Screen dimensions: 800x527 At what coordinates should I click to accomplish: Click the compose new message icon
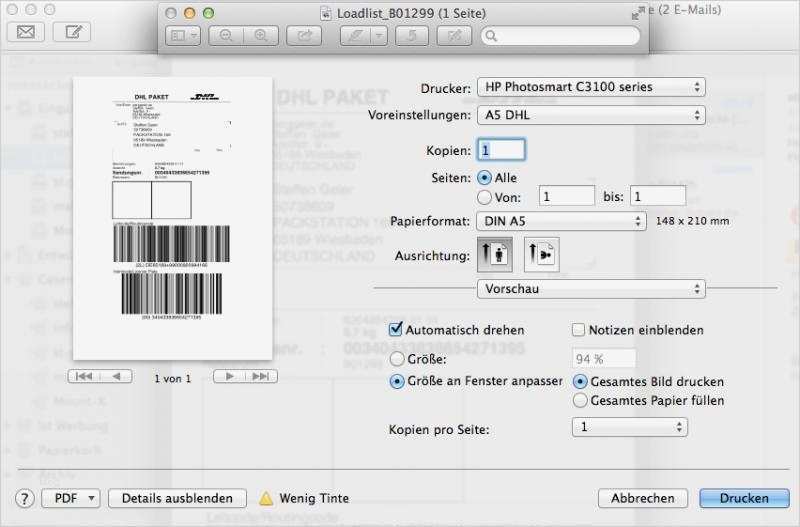[72, 32]
